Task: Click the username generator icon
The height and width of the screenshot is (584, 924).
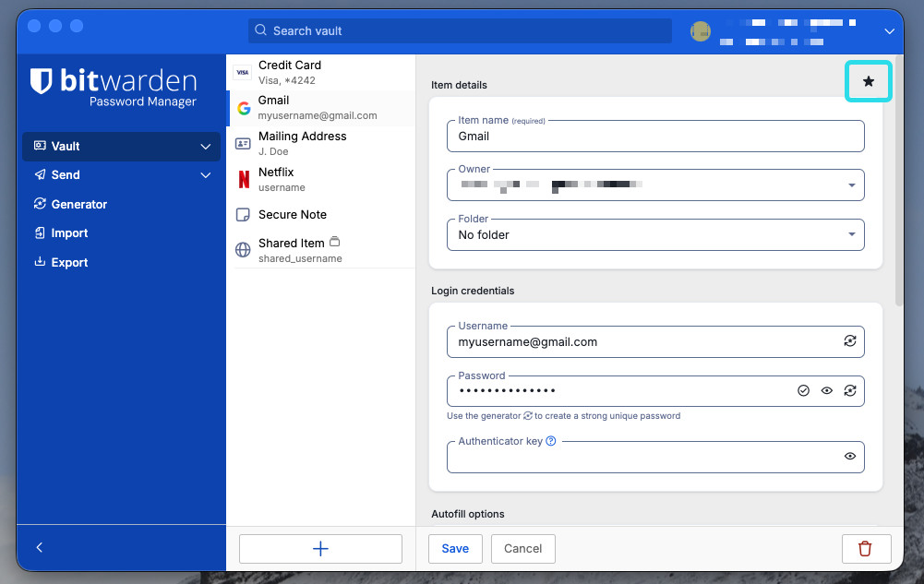Action: (x=849, y=341)
